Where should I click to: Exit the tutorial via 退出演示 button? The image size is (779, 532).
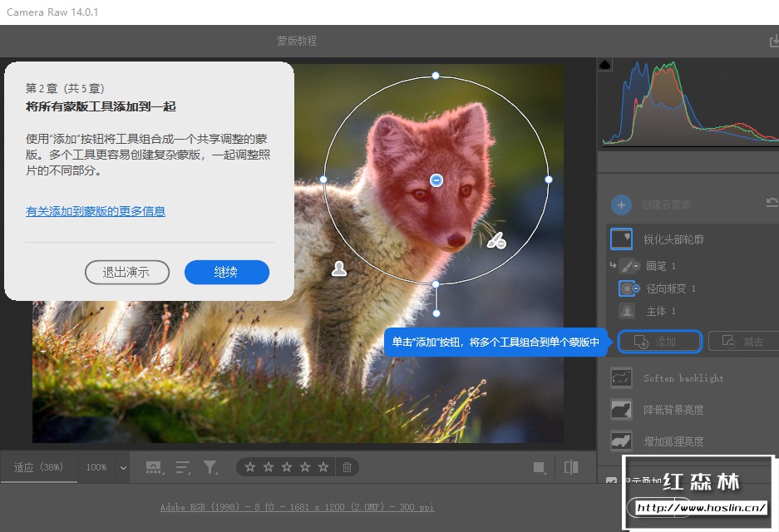click(x=127, y=272)
